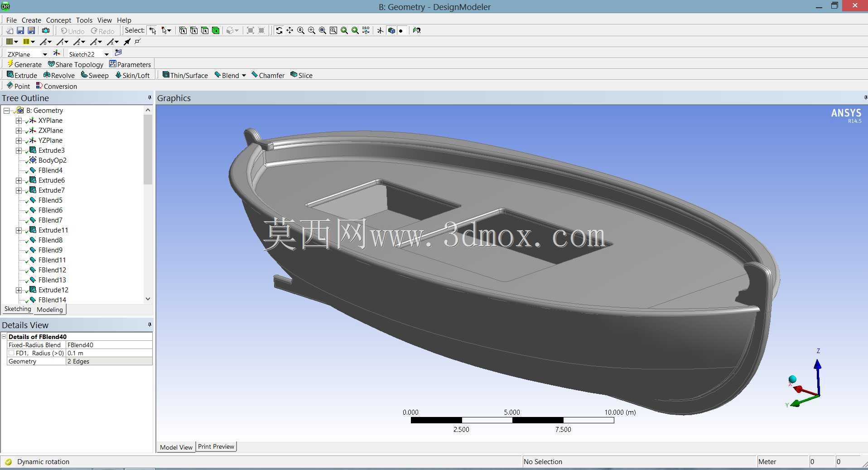The height and width of the screenshot is (470, 868).
Task: Toggle Display Model visibility
Action: click(391, 30)
